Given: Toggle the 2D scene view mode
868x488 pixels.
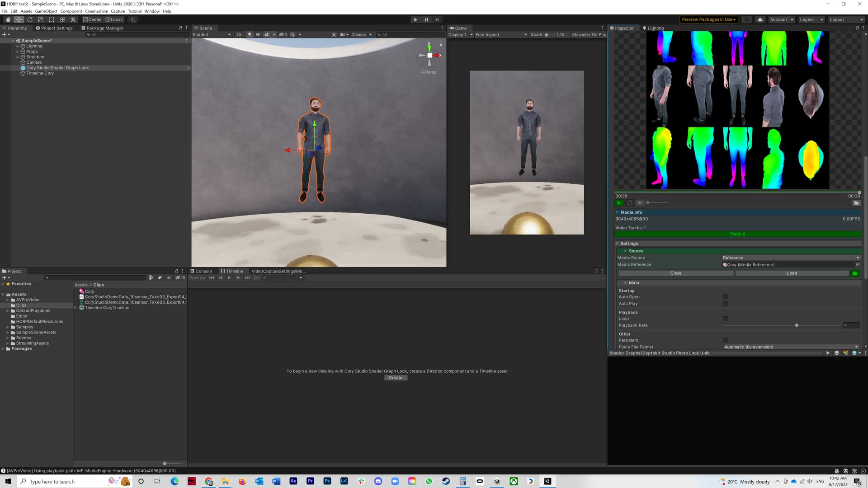Looking at the screenshot, I should coord(239,34).
